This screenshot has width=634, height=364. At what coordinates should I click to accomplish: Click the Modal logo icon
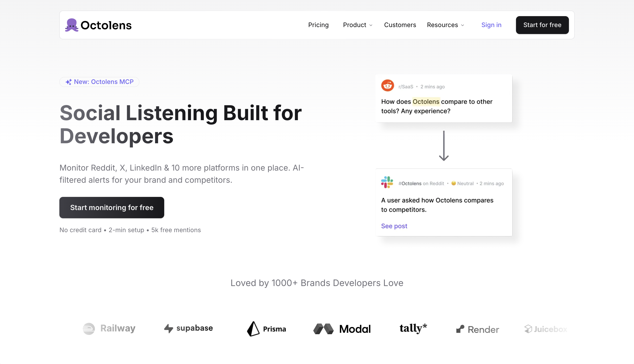click(x=323, y=329)
